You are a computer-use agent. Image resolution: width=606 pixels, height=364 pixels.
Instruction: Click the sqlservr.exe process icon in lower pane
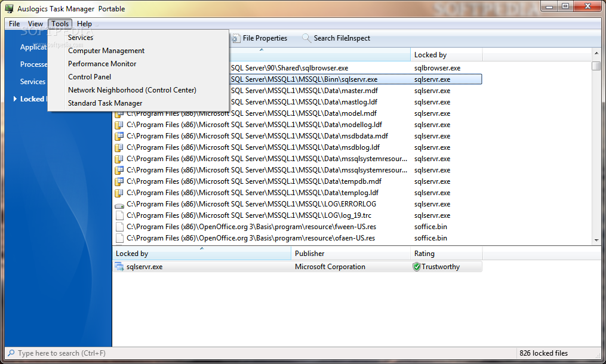[x=119, y=267]
